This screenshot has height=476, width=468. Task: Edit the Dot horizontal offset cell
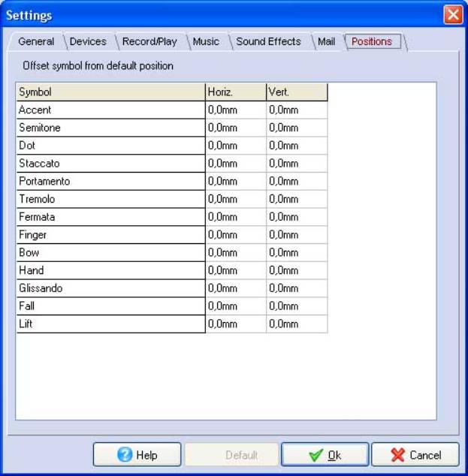(236, 146)
